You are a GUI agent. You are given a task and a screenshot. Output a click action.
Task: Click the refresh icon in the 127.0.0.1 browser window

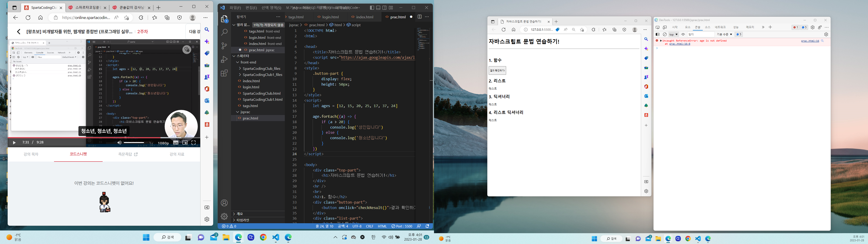(503, 30)
